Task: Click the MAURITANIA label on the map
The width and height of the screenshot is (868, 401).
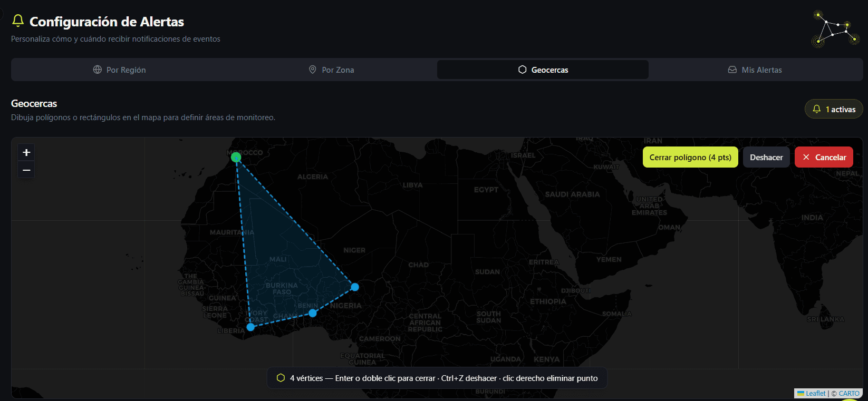Action: click(232, 232)
